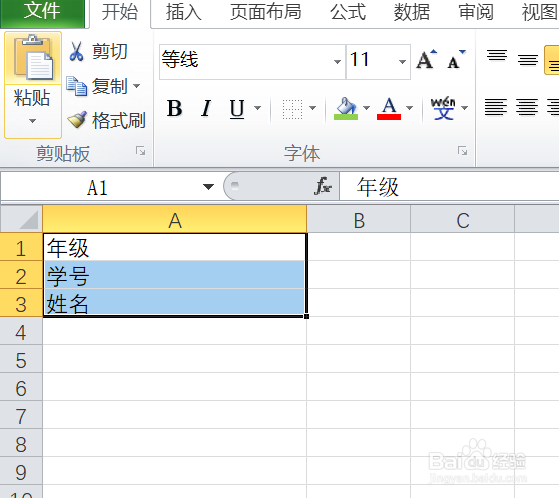
Task: Open fill color dropdown arrow
Action: 366,108
